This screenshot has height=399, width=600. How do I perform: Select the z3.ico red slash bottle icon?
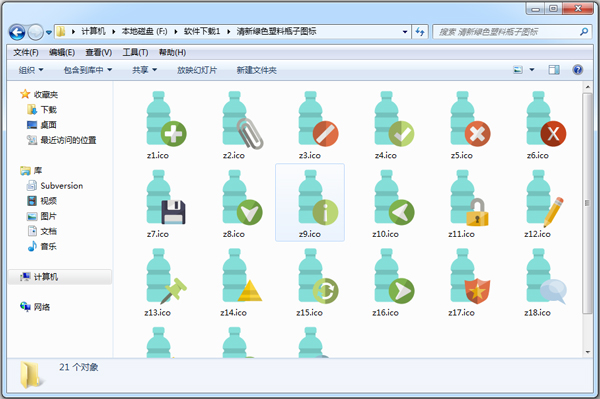pos(318,119)
